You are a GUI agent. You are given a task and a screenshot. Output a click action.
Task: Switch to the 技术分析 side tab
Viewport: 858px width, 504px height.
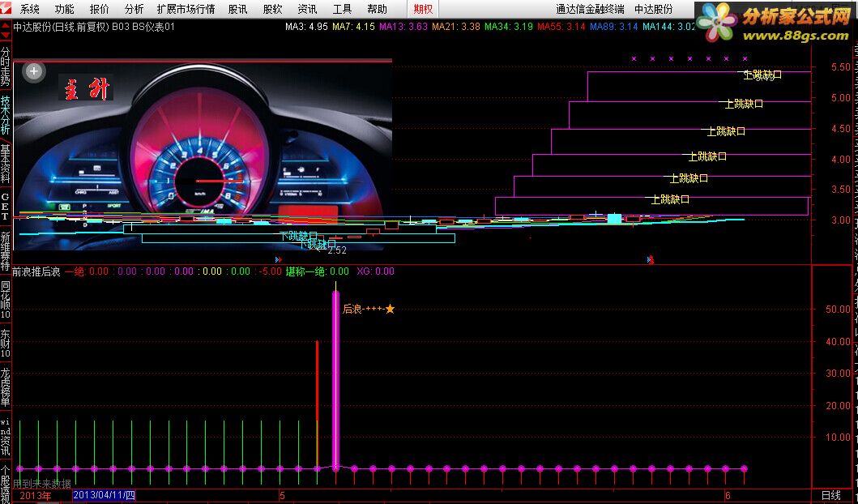click(6, 115)
